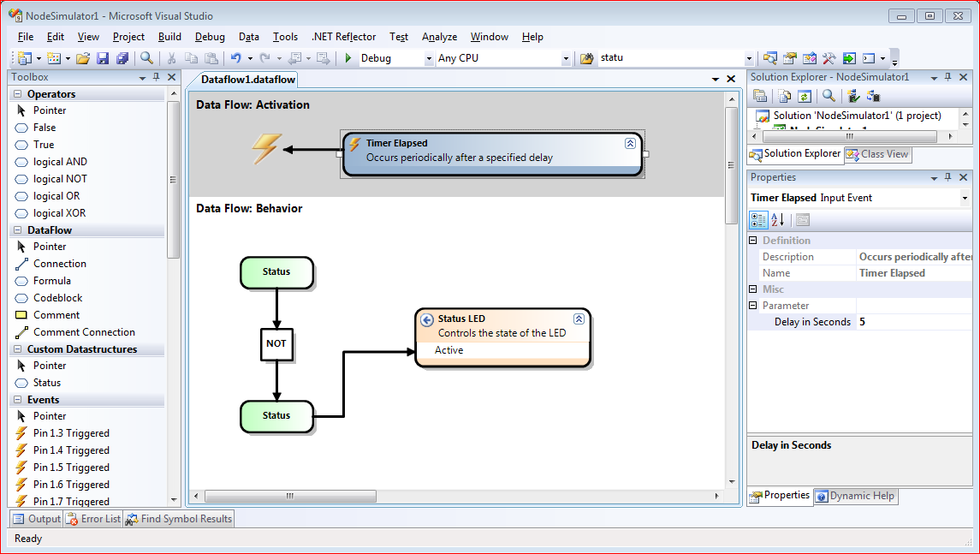Switch to the Class View tab
This screenshot has width=980, height=554.
pyautogui.click(x=877, y=154)
